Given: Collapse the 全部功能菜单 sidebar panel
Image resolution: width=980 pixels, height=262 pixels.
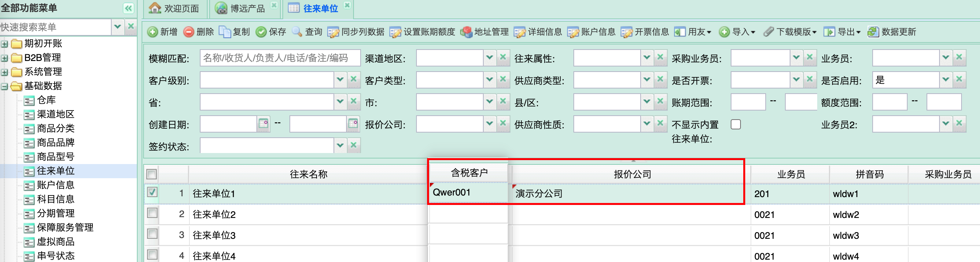Looking at the screenshot, I should 128,8.
